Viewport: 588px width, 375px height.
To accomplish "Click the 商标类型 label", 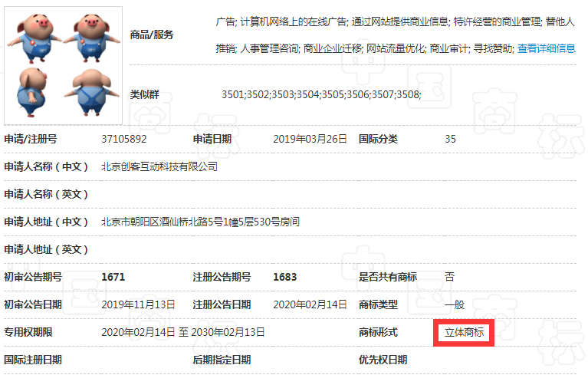I will pos(378,304).
